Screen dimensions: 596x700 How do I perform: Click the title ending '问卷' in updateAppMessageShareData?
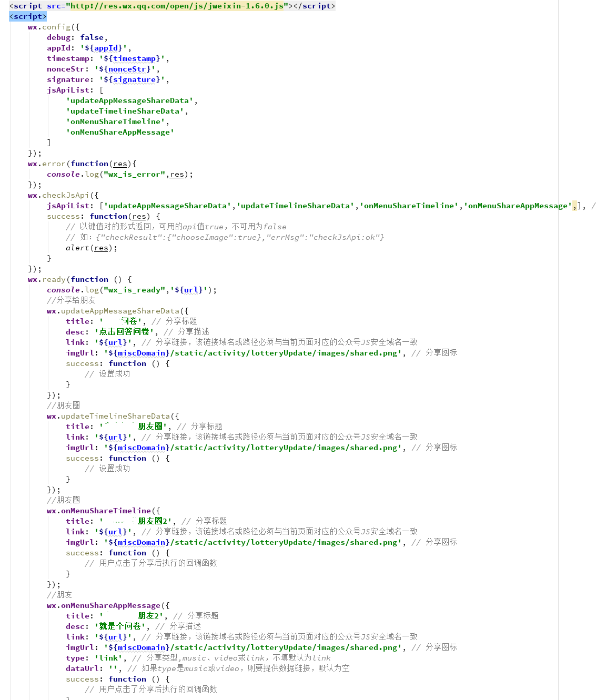pos(120,321)
